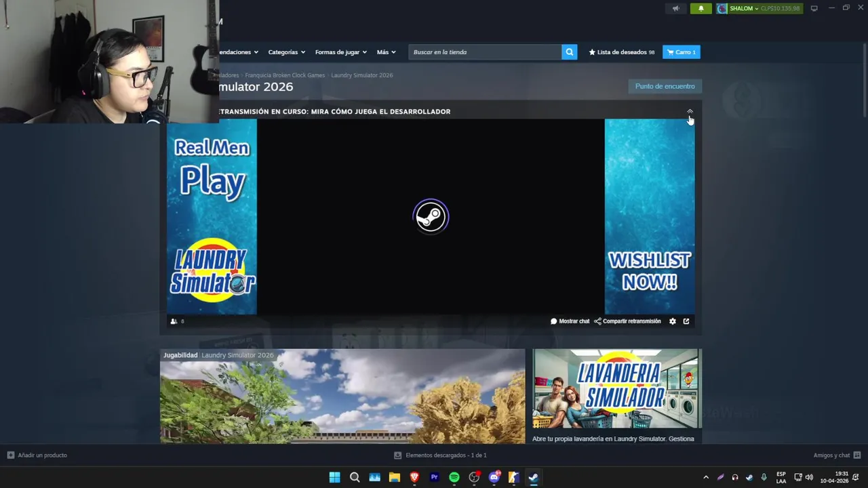Click the Steam taskbar icon

[534, 477]
